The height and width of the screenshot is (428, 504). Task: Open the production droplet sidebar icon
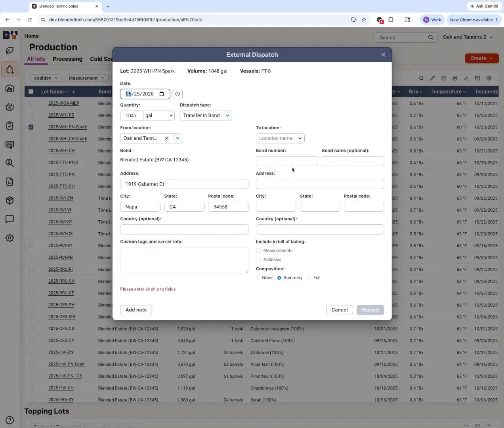click(10, 70)
